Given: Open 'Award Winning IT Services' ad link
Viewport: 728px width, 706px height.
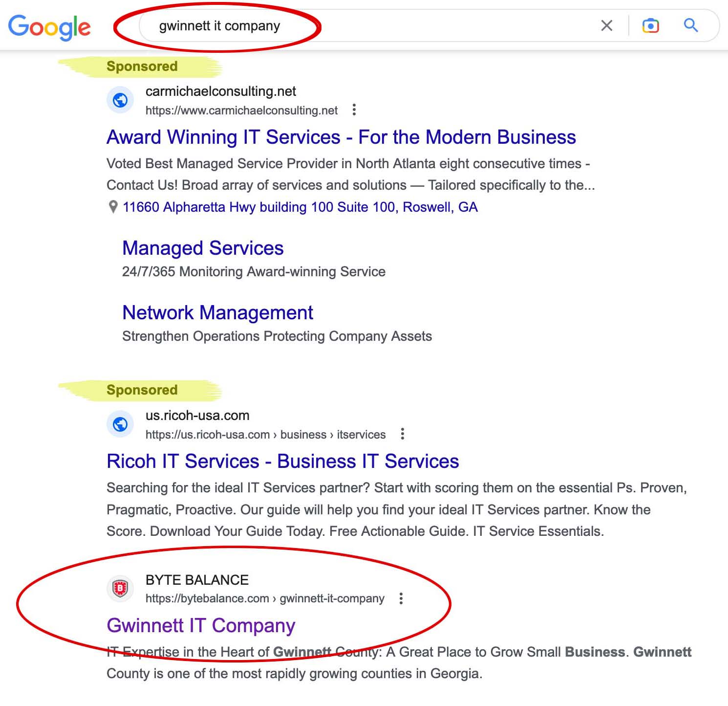Looking at the screenshot, I should click(342, 137).
